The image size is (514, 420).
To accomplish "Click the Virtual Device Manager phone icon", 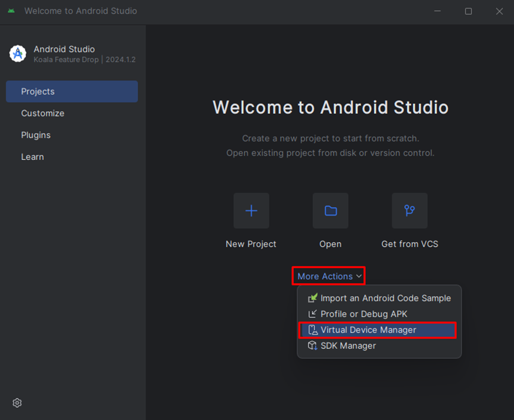I will pyautogui.click(x=313, y=330).
